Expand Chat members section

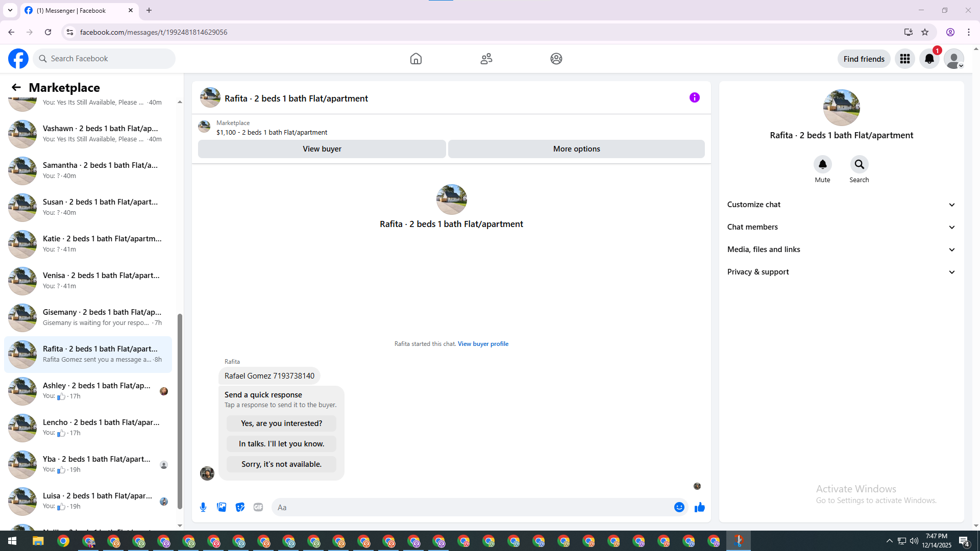[841, 227]
